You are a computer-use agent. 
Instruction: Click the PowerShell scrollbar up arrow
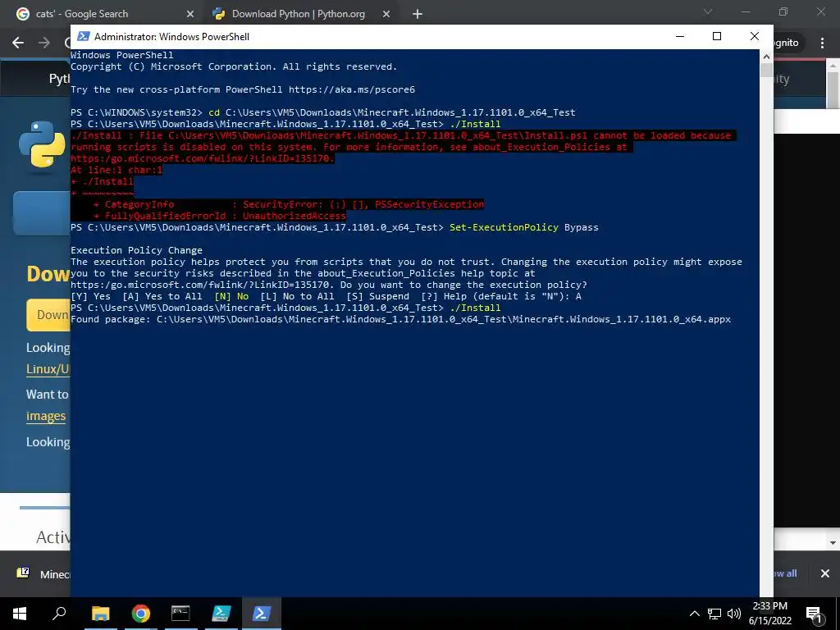(766, 57)
